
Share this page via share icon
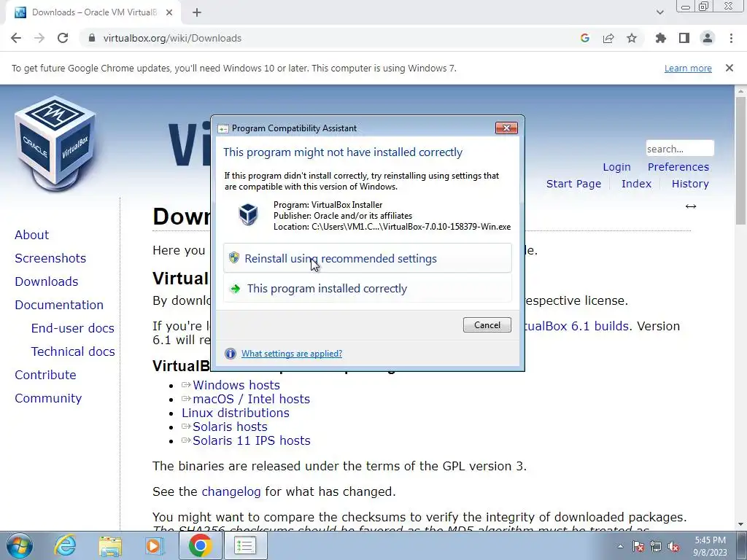[608, 38]
